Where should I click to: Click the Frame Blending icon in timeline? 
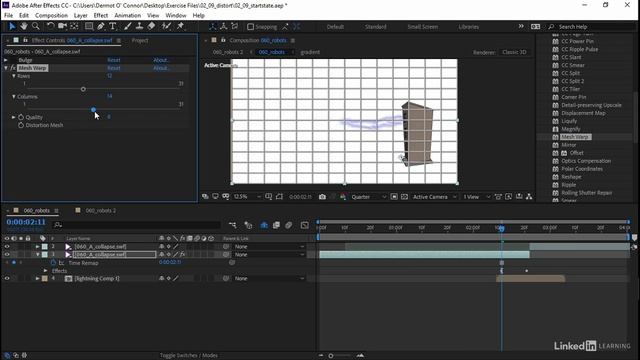[276, 225]
